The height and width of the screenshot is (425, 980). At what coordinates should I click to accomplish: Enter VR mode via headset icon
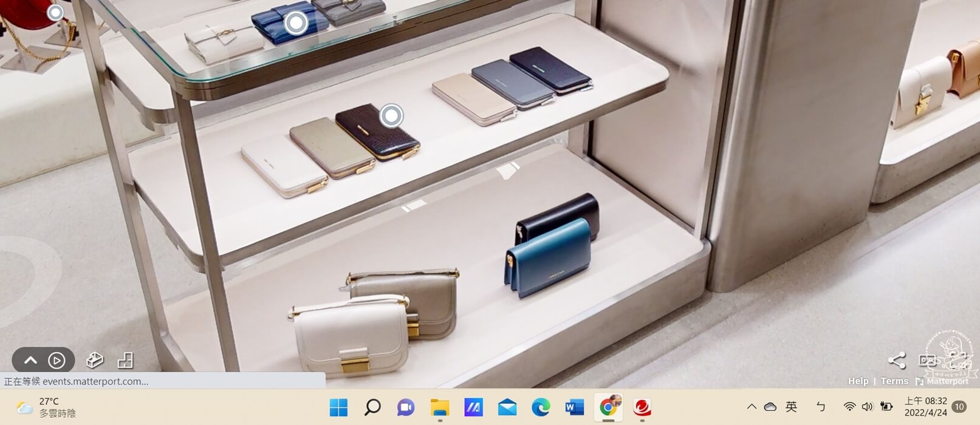coord(927,360)
